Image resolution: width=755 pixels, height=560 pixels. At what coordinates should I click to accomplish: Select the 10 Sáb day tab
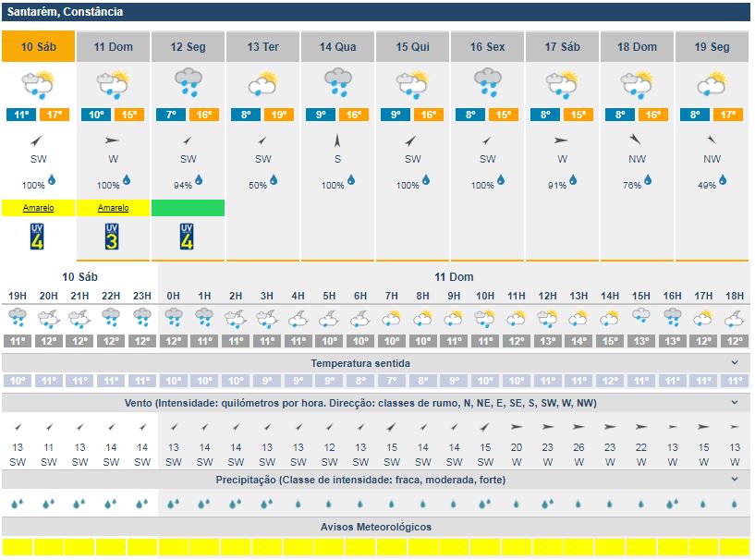click(x=38, y=47)
